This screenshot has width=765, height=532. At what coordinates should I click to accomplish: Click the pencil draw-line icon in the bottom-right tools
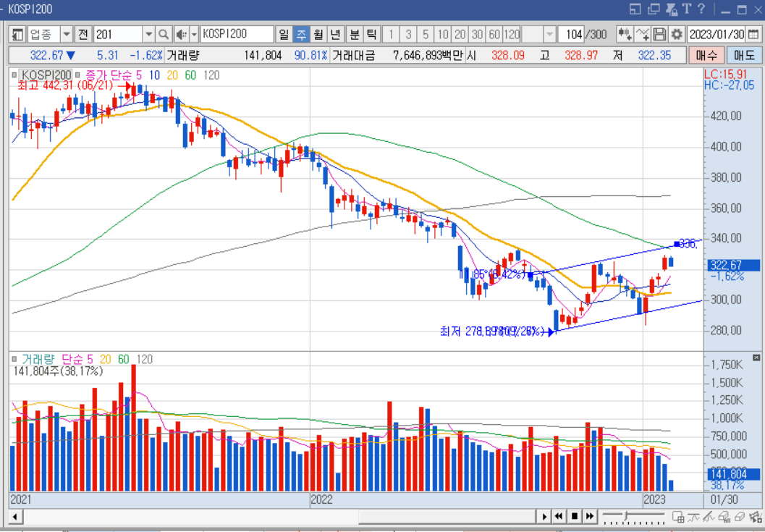(709, 516)
